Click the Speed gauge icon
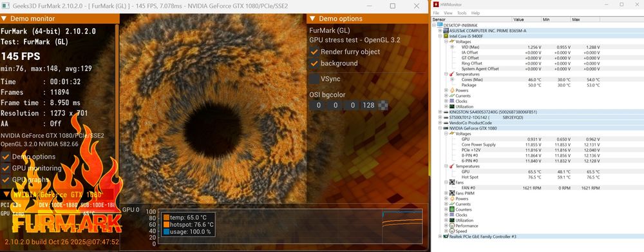644x252 pixels. pos(452,231)
